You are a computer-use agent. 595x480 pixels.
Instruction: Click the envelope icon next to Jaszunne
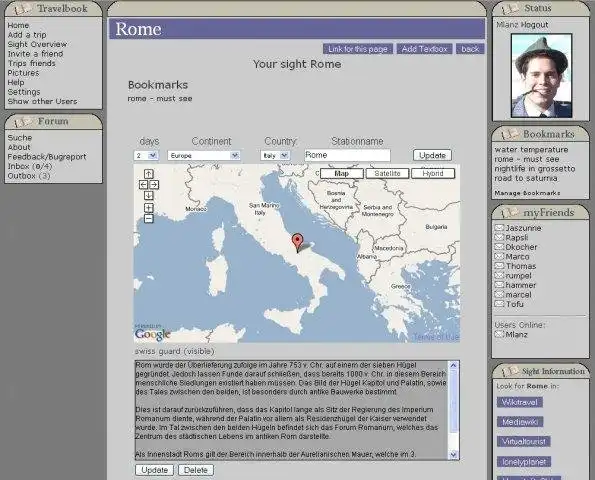[x=499, y=228]
